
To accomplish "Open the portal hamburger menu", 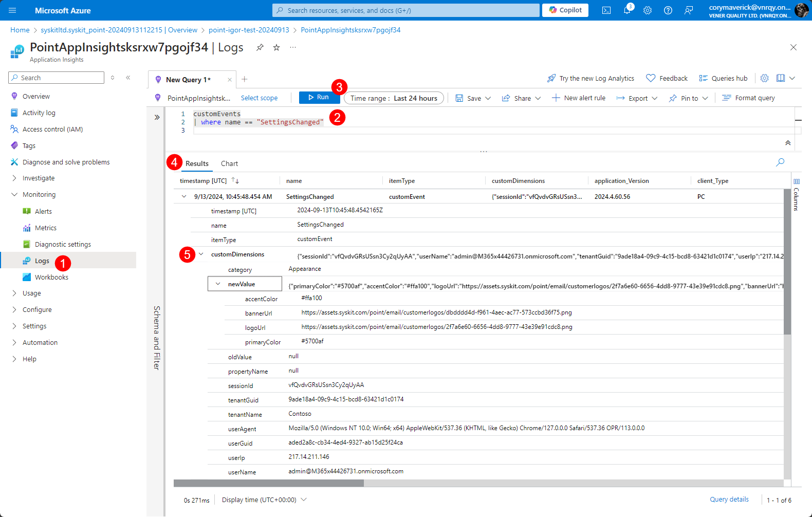I will (12, 10).
